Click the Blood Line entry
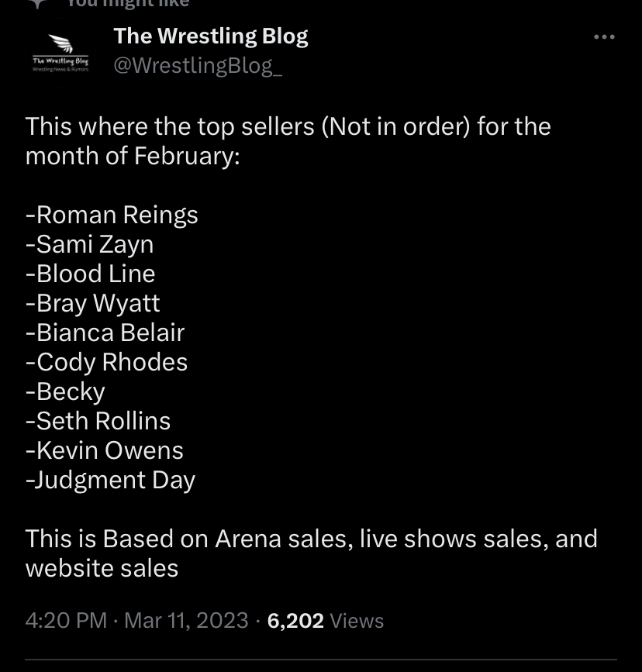 (90, 274)
